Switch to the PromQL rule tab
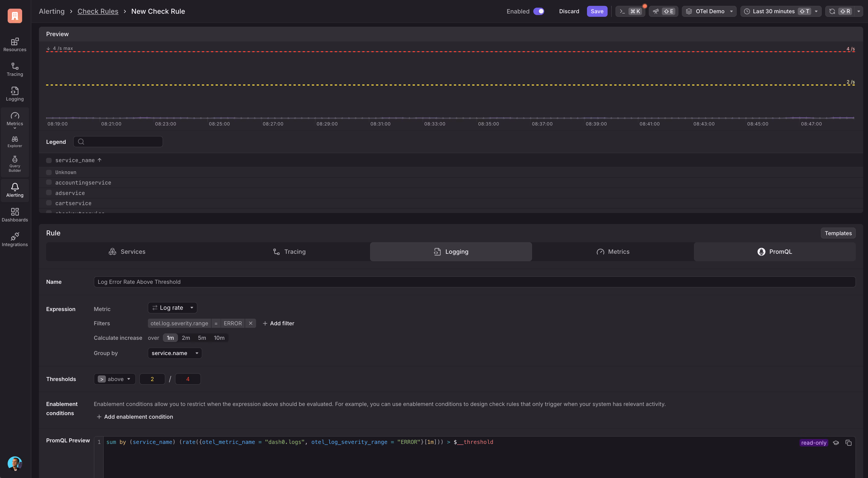The image size is (868, 478). point(774,252)
